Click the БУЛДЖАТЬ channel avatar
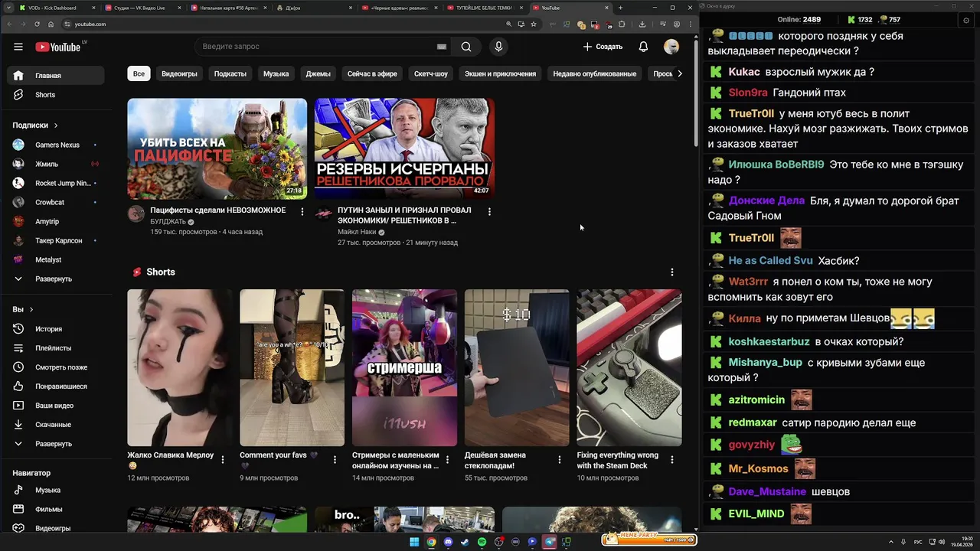This screenshot has width=980, height=551. tap(136, 214)
